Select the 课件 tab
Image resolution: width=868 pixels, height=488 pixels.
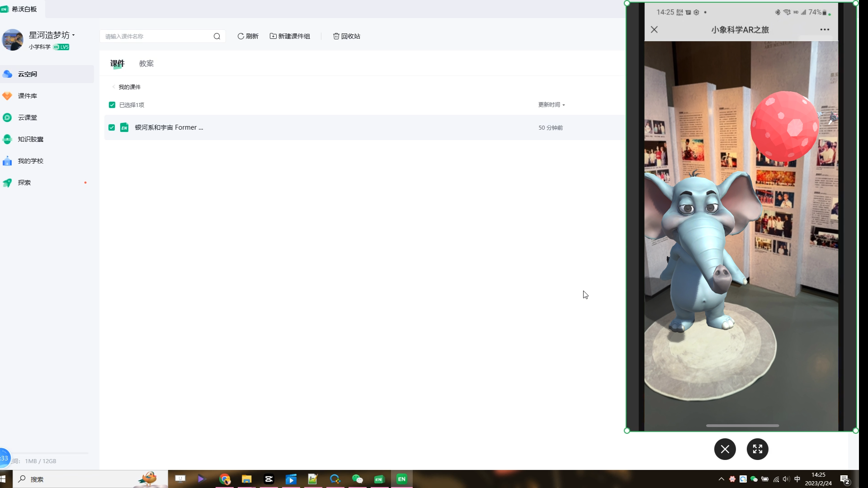click(117, 64)
